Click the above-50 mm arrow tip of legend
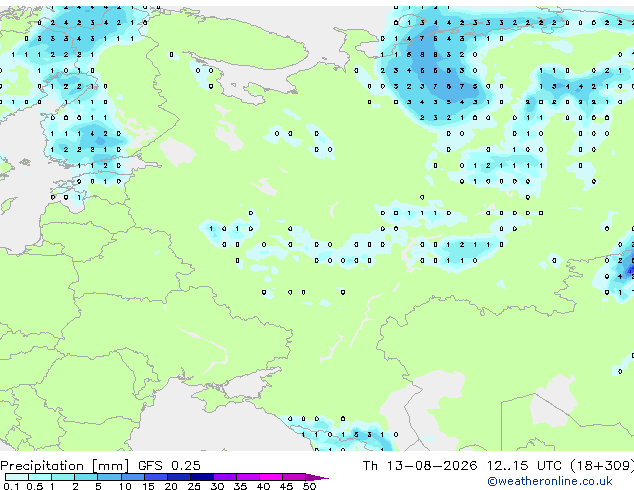This screenshot has height=490, width=634. click(317, 477)
